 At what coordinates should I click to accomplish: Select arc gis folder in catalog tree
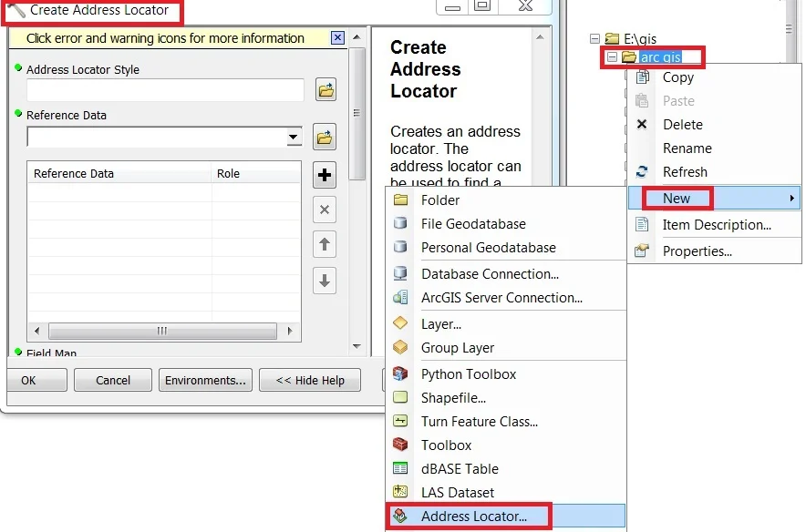click(661, 57)
